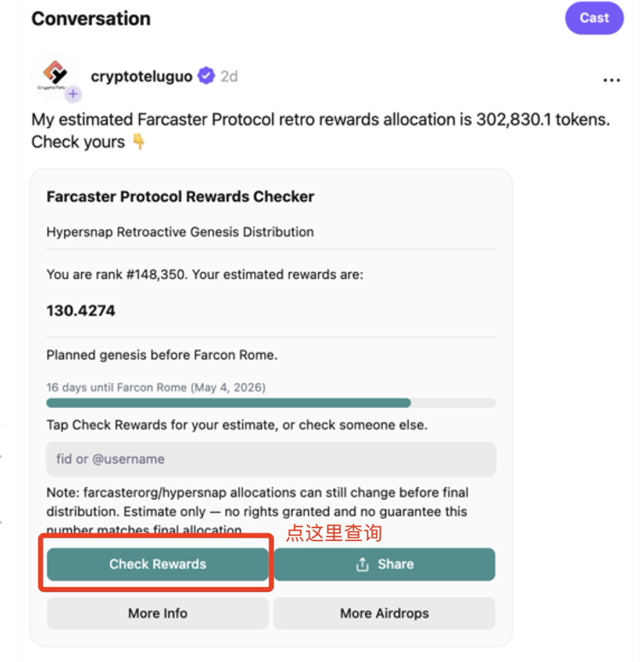Open the three-dots options menu on the cast
Viewport: 644px width, 662px height.
[x=612, y=80]
